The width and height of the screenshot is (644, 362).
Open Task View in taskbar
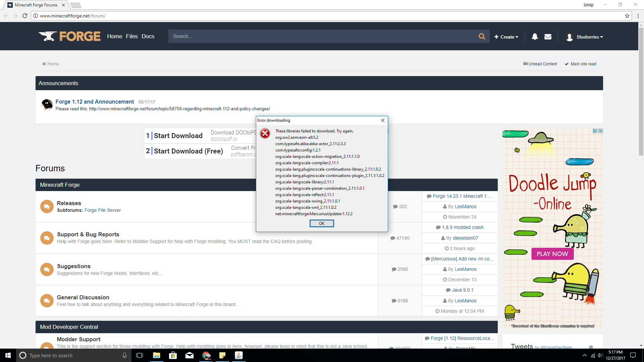140,355
